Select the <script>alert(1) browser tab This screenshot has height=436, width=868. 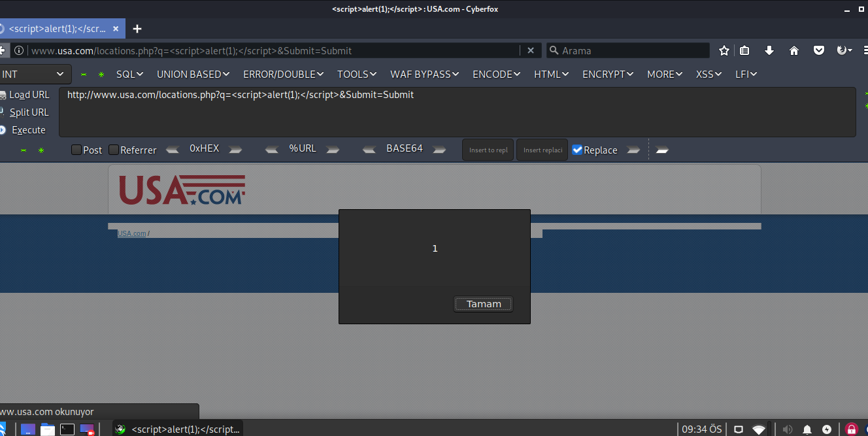pyautogui.click(x=58, y=29)
